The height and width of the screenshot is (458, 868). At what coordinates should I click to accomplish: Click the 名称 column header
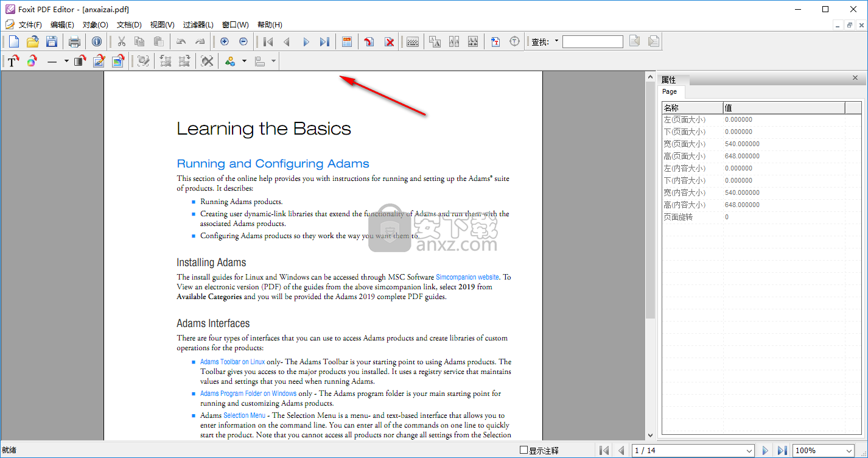point(693,108)
